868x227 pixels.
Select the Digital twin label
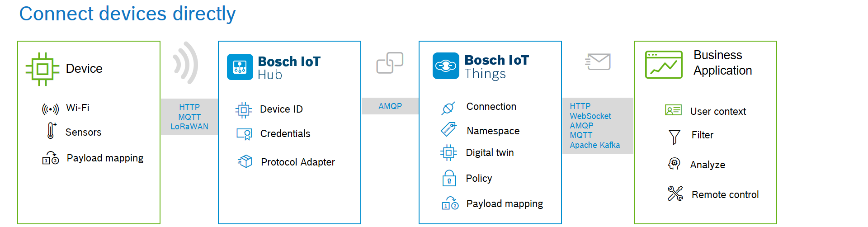[x=490, y=153]
